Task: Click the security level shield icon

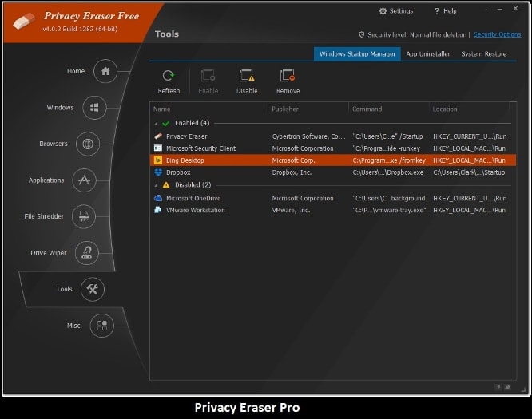Action: pos(362,34)
